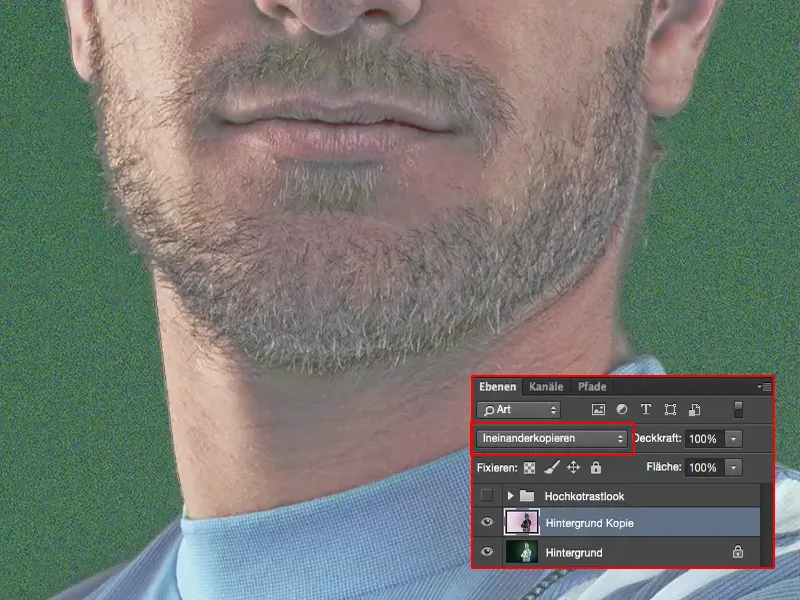Filter for adjustment layers
The height and width of the screenshot is (600, 800).
click(x=621, y=409)
